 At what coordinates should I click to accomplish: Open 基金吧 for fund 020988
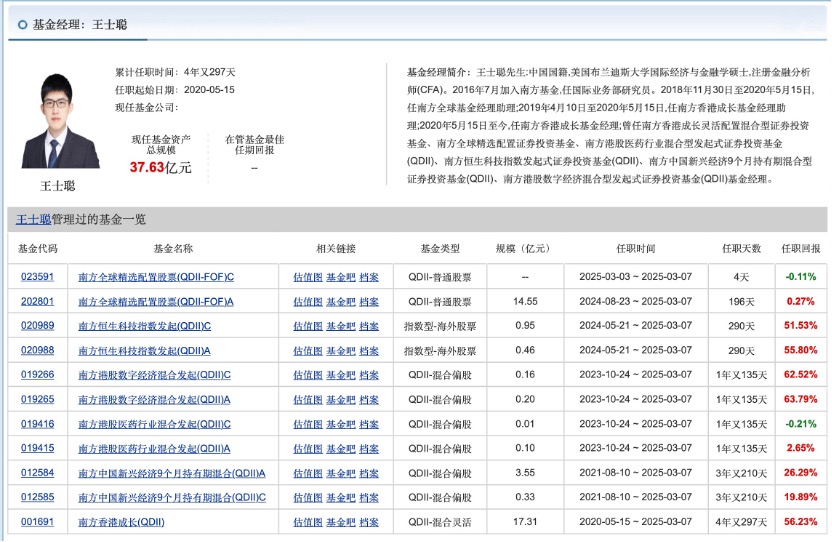[341, 351]
